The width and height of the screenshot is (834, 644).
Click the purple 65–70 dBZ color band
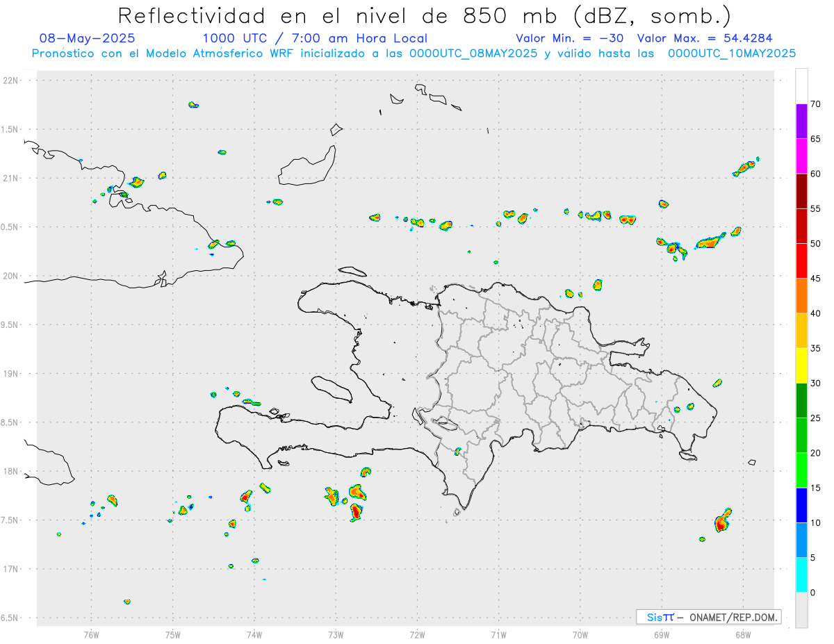pyautogui.click(x=801, y=122)
